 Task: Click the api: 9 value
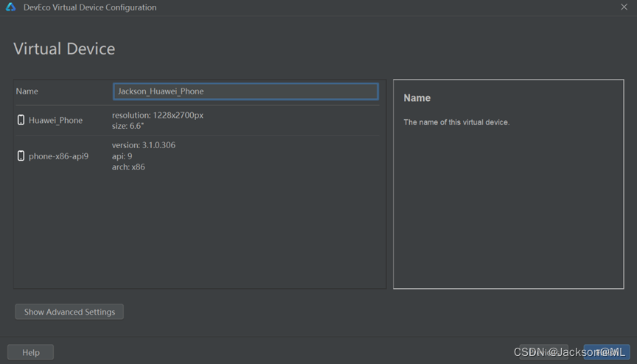pyautogui.click(x=122, y=155)
